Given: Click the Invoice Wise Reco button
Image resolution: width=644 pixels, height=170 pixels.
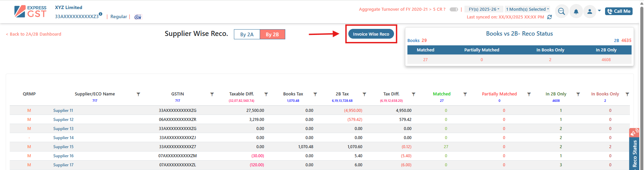Looking at the screenshot, I should pos(371,34).
